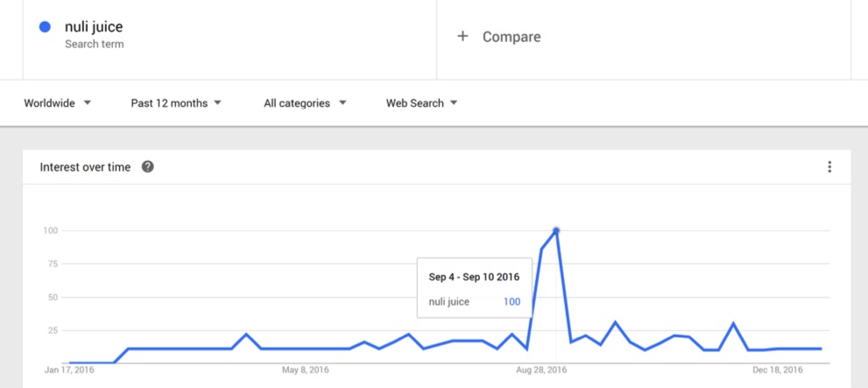The height and width of the screenshot is (388, 868).
Task: Open the Past 12 months time range dropdown
Action: 176,103
